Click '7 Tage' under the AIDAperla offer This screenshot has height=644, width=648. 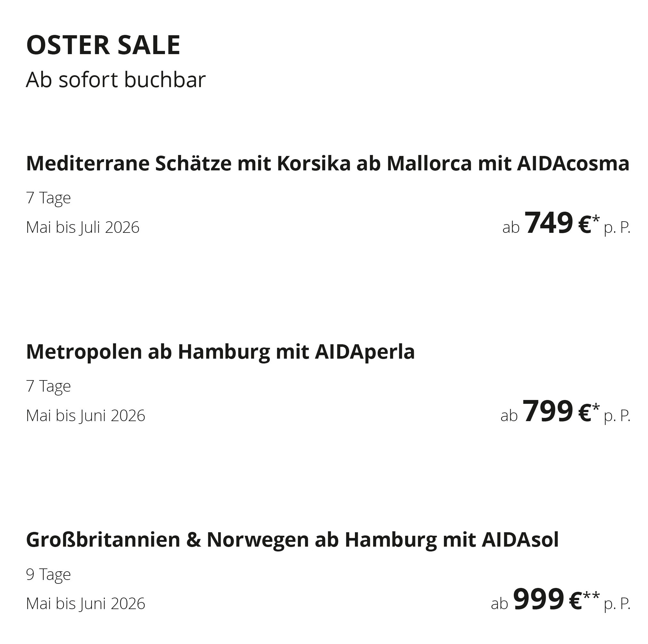(x=48, y=386)
